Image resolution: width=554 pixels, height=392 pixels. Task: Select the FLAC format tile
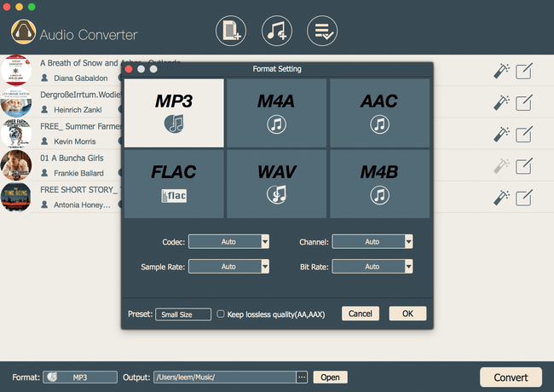pyautogui.click(x=174, y=183)
